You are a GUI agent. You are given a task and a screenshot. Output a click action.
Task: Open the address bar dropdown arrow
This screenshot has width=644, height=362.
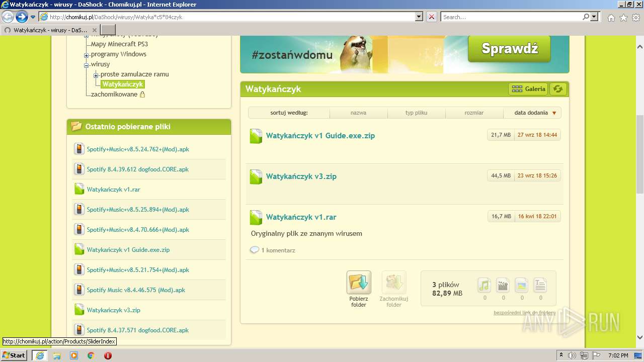click(419, 17)
